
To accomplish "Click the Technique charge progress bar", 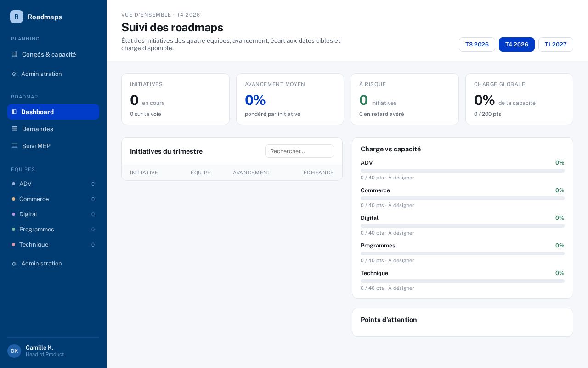I will 463,281.
